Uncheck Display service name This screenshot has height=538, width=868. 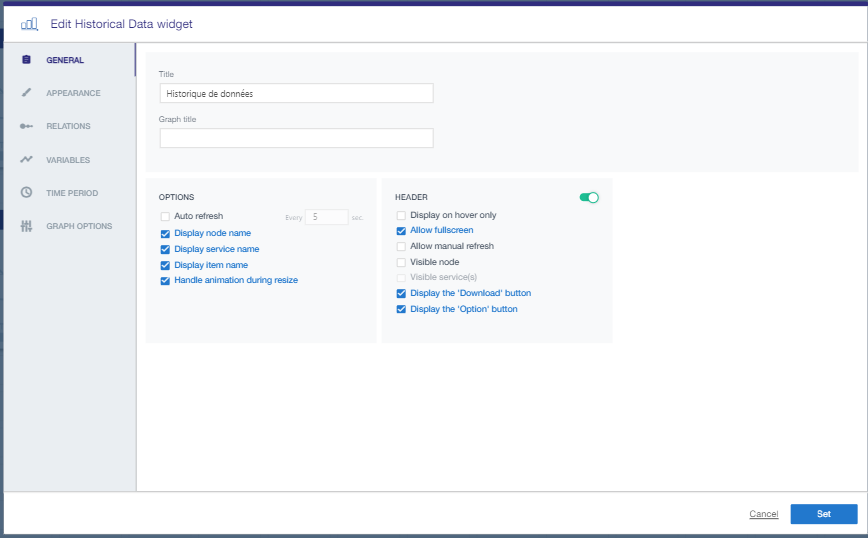click(x=165, y=250)
